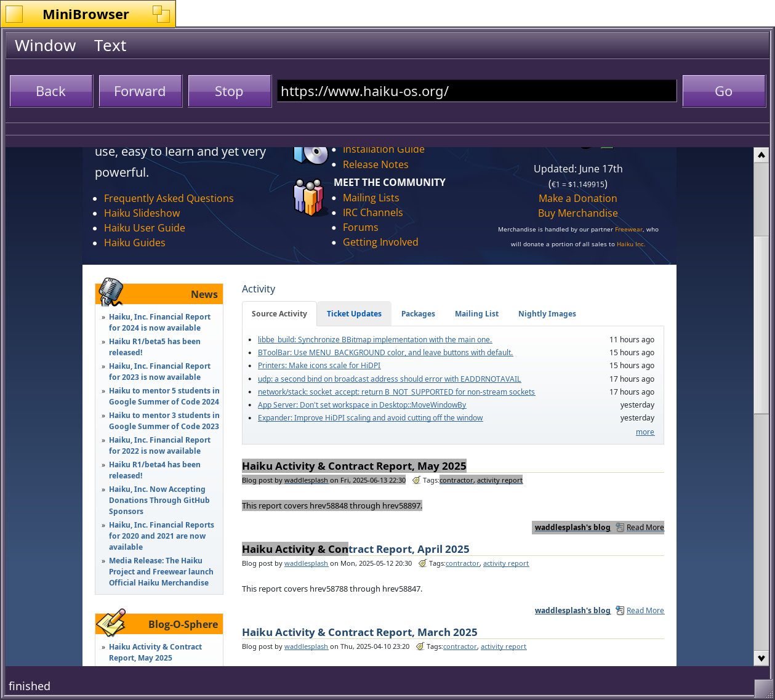This screenshot has width=775, height=700.
Task: Click the contractor tag in April 2025 report
Action: [x=462, y=563]
